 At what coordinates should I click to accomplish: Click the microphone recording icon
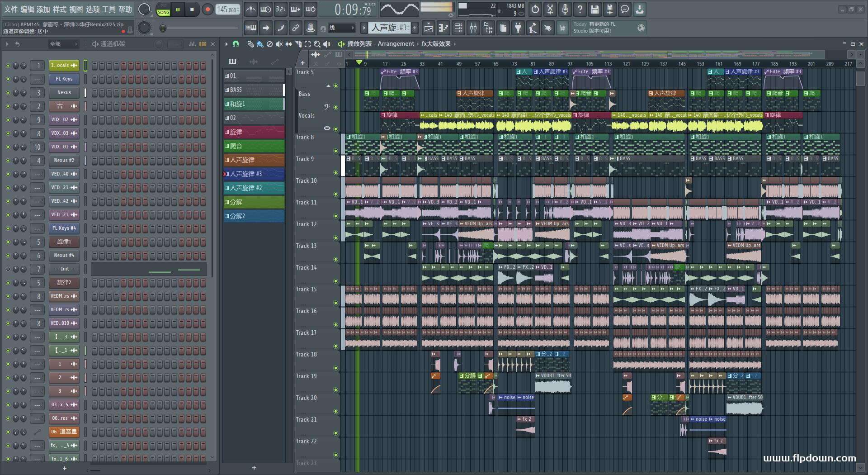[x=565, y=9]
